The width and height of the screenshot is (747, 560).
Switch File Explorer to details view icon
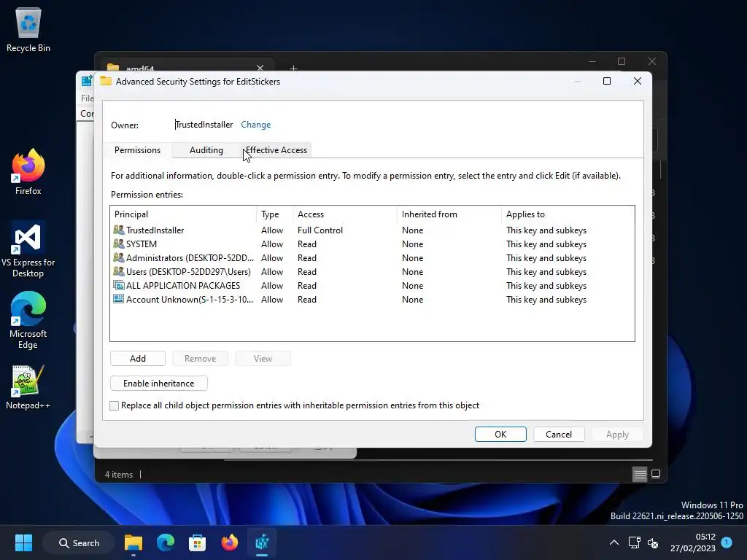point(640,474)
